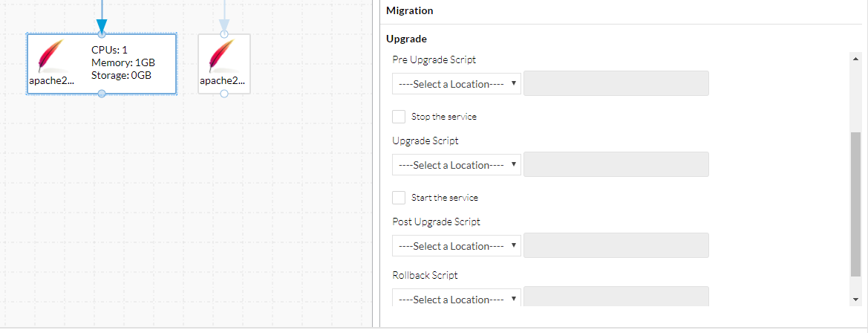Screen dimensions: 868x333
Task: Enable the Stop the service checkbox
Action: [x=399, y=117]
